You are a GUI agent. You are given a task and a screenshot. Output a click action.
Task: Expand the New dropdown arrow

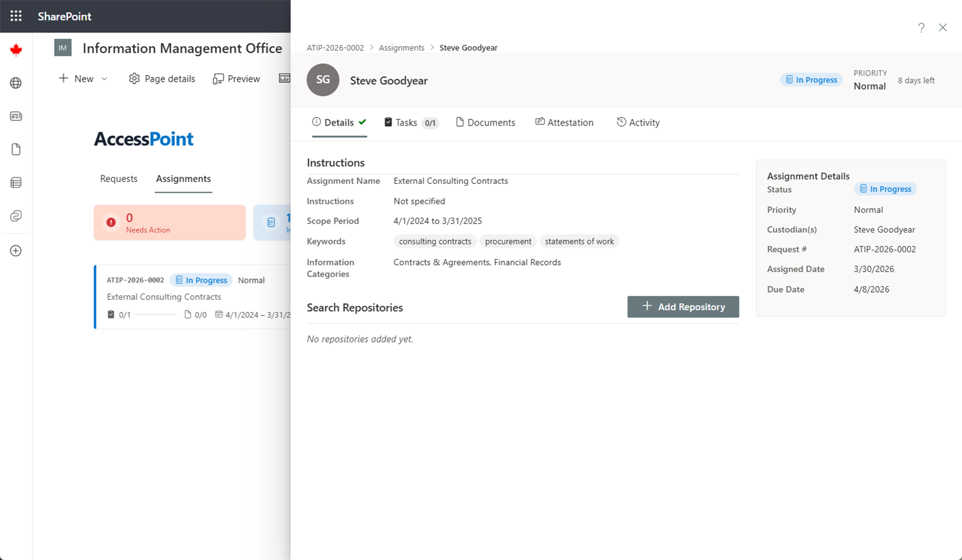coord(104,79)
